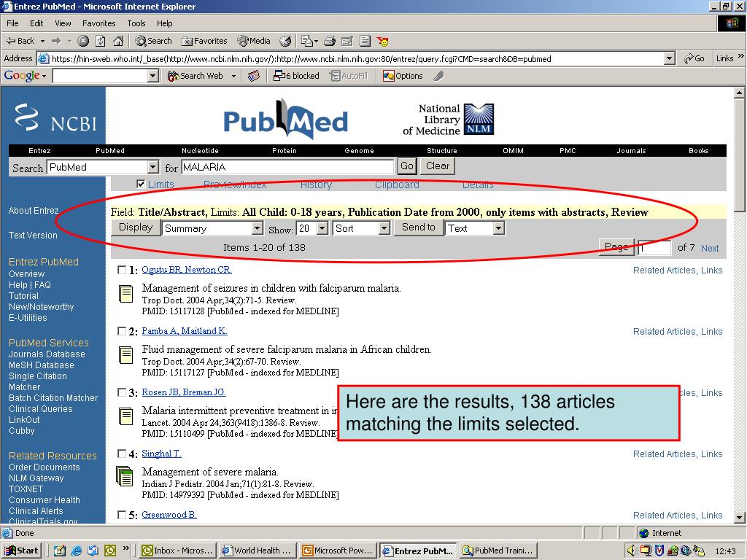Open the Tools menu
The width and height of the screenshot is (747, 560).
tap(136, 23)
